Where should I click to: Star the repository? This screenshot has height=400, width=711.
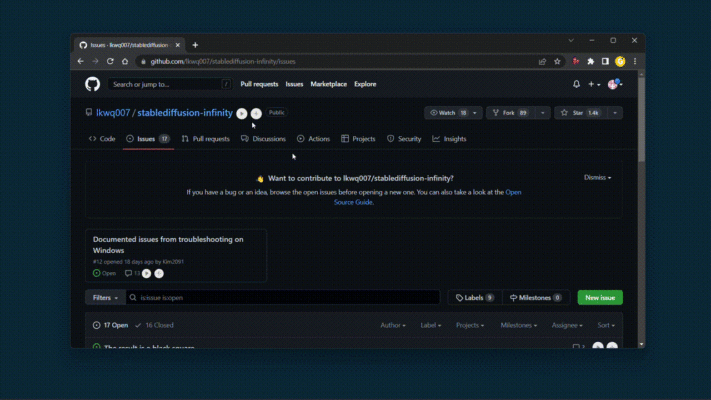(581, 113)
